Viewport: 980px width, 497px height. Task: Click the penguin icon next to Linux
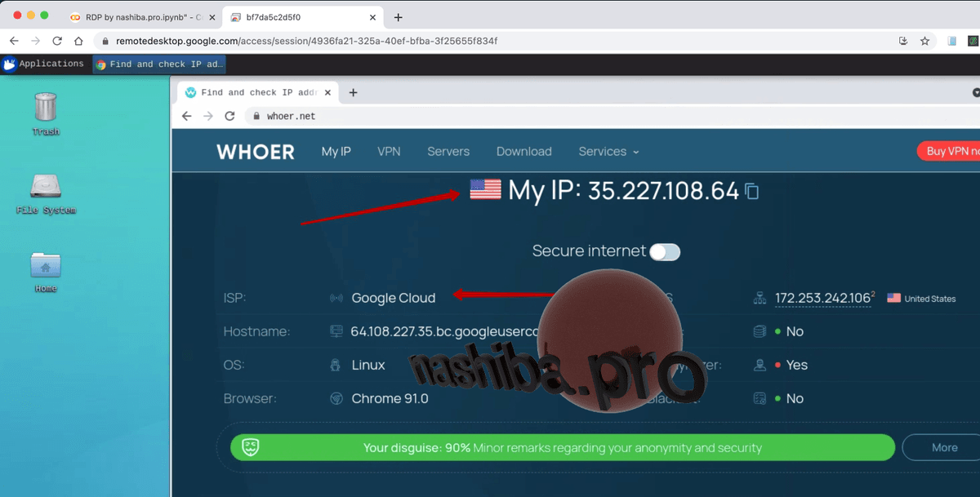pos(336,366)
